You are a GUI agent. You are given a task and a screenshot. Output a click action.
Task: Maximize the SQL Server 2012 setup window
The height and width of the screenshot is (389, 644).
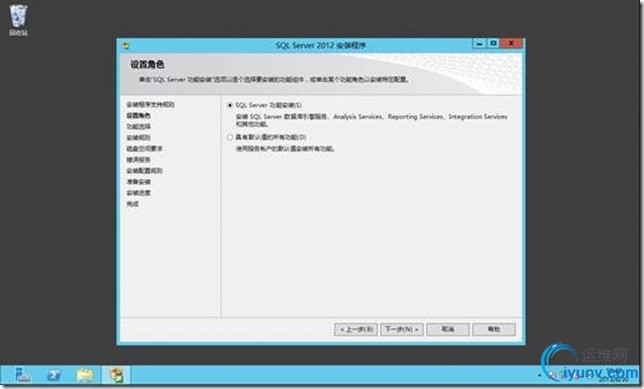(493, 43)
